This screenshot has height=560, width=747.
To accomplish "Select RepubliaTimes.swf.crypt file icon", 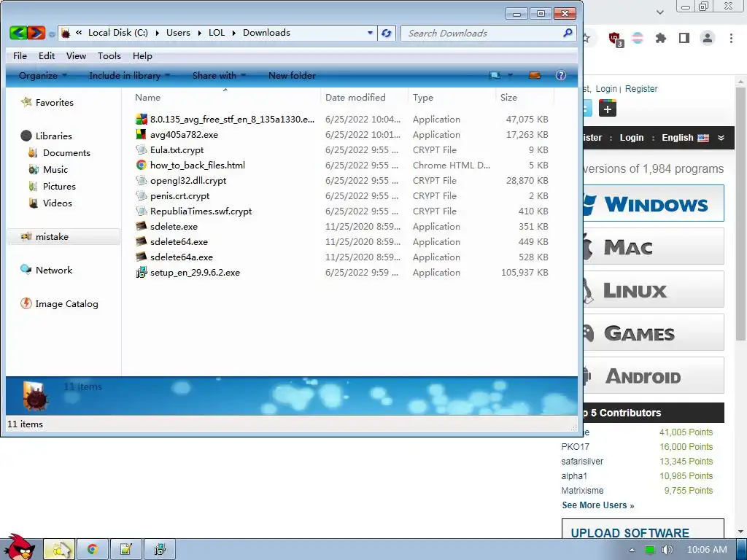I will (141, 211).
